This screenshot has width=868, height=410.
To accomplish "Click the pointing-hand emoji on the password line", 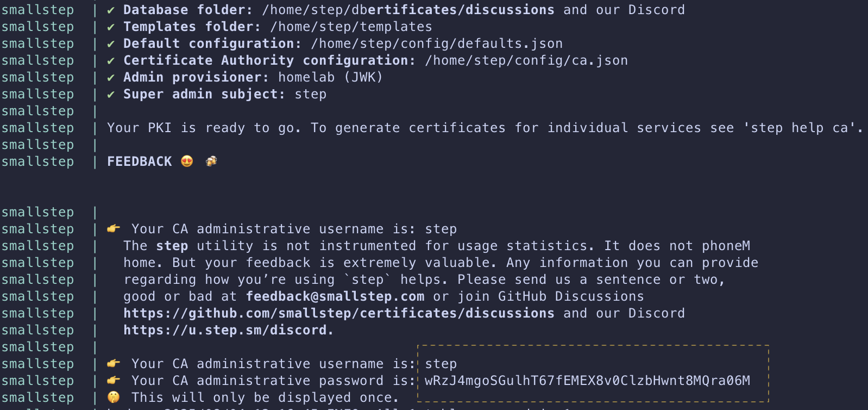I will 114,381.
